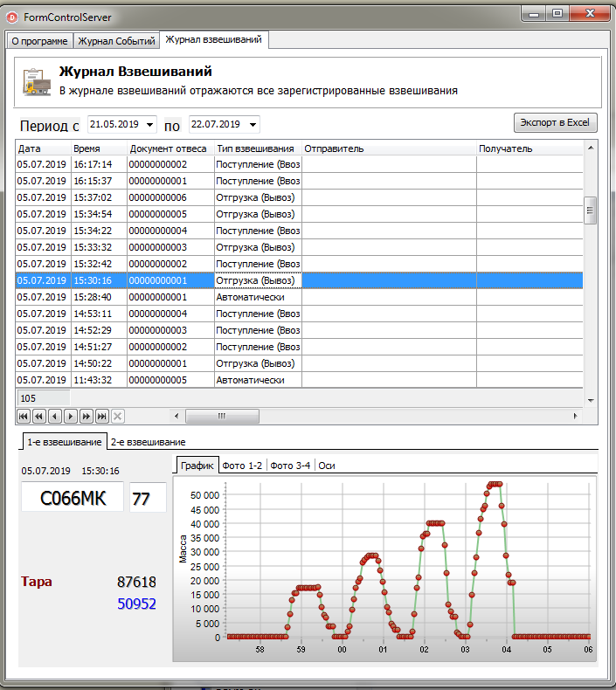Show the Фото 1-2 tab

click(x=242, y=466)
